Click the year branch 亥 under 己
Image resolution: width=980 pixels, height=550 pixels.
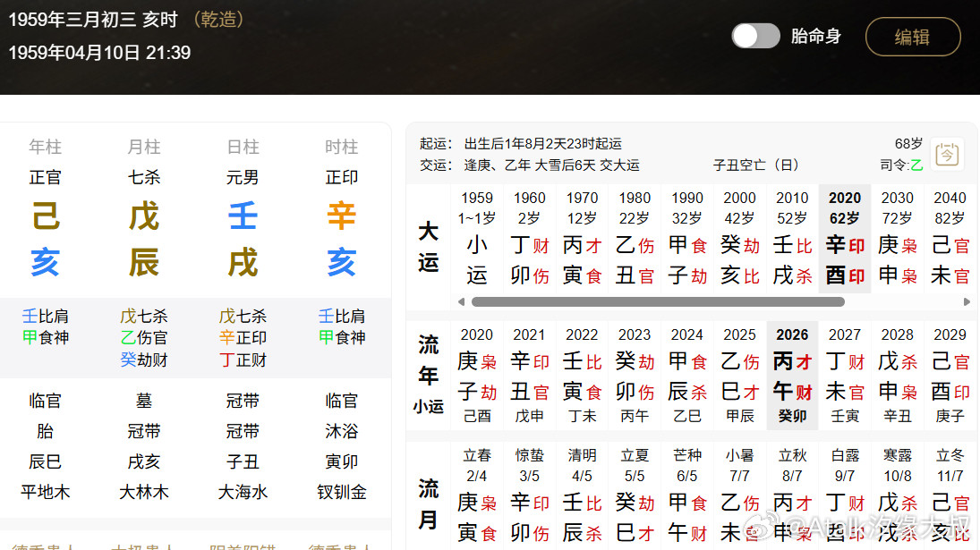coord(46,262)
